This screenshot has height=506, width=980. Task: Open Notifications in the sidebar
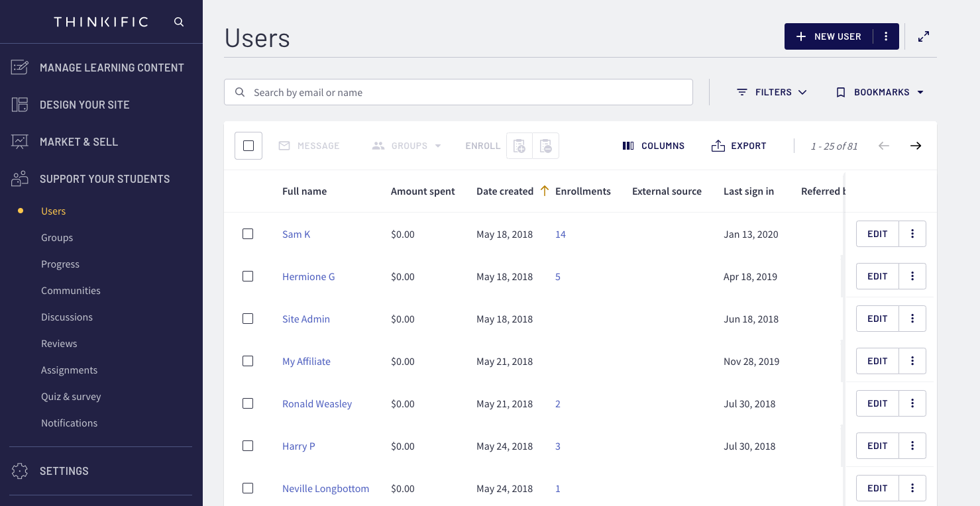(x=69, y=423)
